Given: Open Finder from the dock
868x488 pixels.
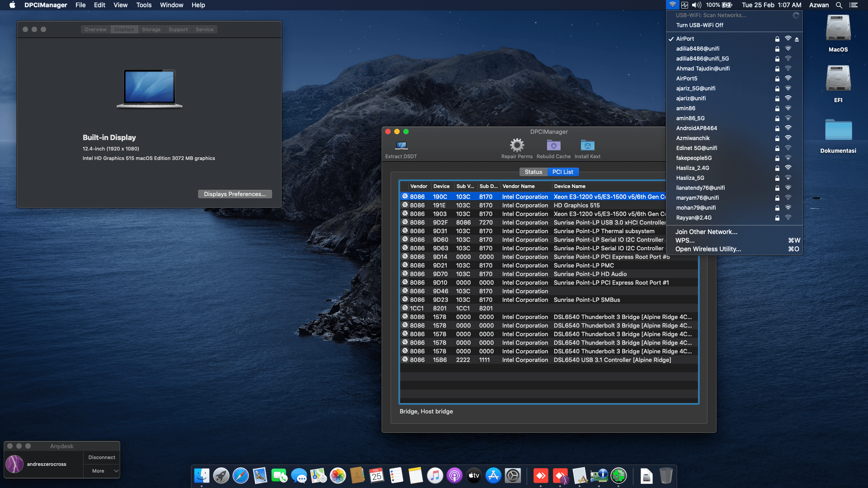Looking at the screenshot, I should [x=202, y=476].
